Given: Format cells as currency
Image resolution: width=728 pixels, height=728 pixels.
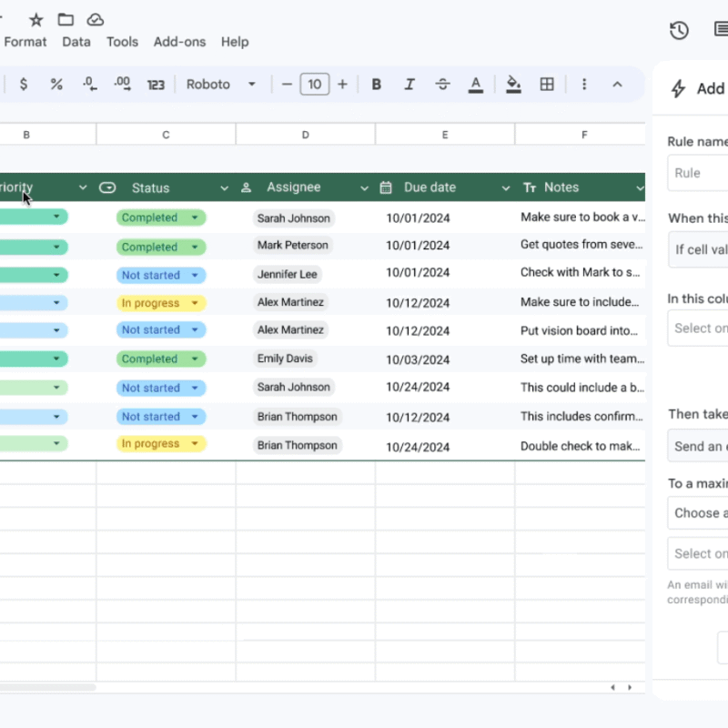Looking at the screenshot, I should click(24, 85).
